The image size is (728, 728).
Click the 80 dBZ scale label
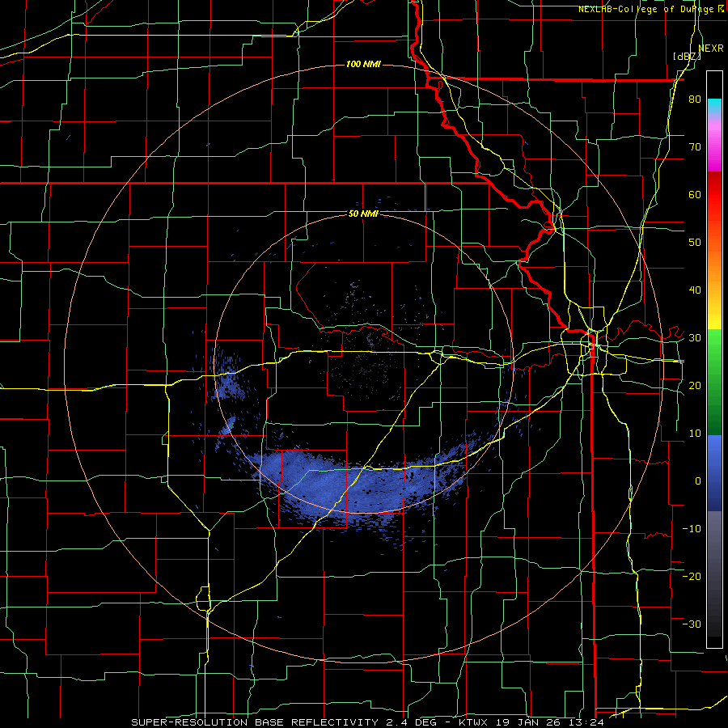coord(695,99)
